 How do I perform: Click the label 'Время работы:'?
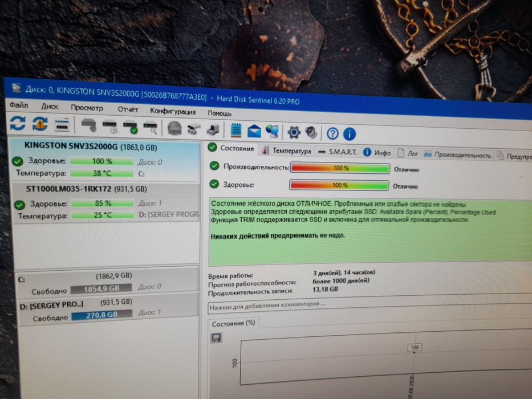(x=230, y=276)
